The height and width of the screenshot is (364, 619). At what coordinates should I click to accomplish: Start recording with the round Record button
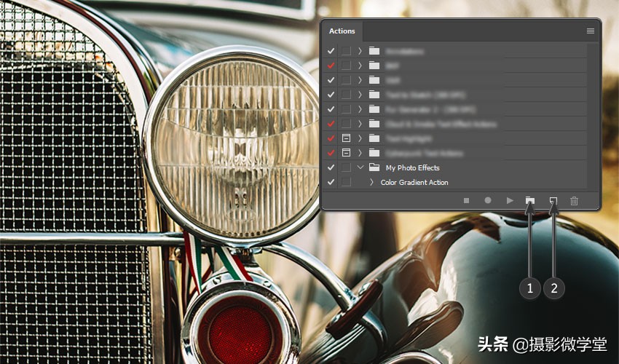coord(488,200)
